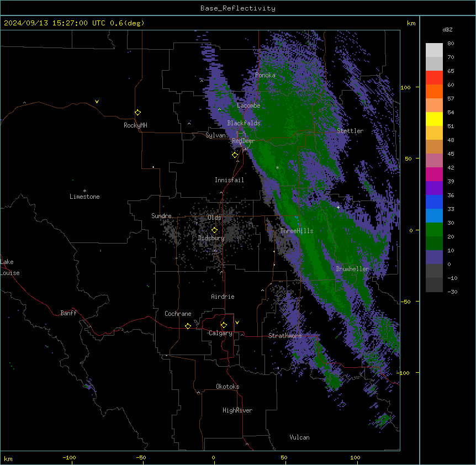
Task: Click the Innisfail city label
Action: (229, 180)
